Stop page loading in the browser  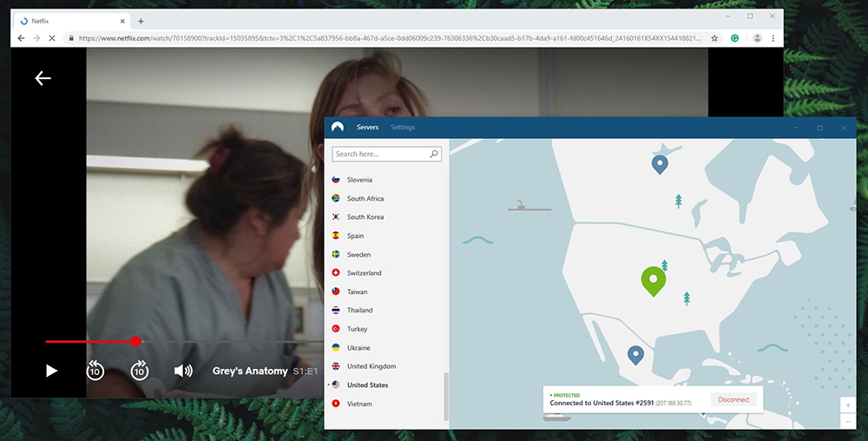click(x=52, y=38)
